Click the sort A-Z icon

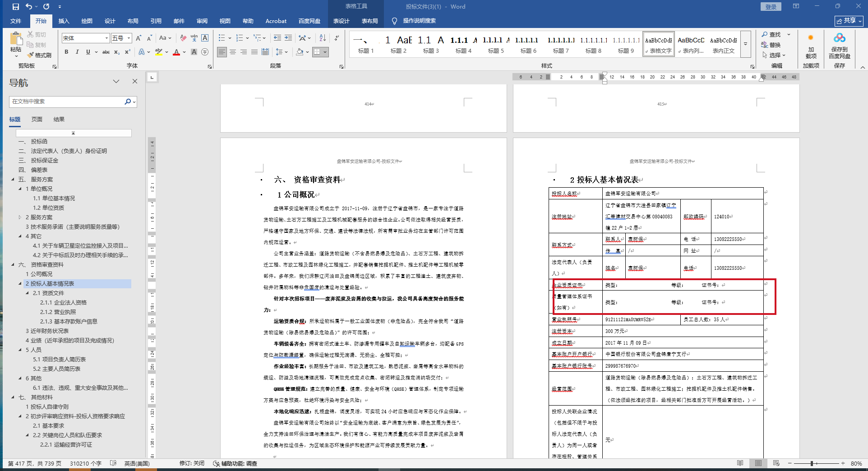[x=323, y=38]
